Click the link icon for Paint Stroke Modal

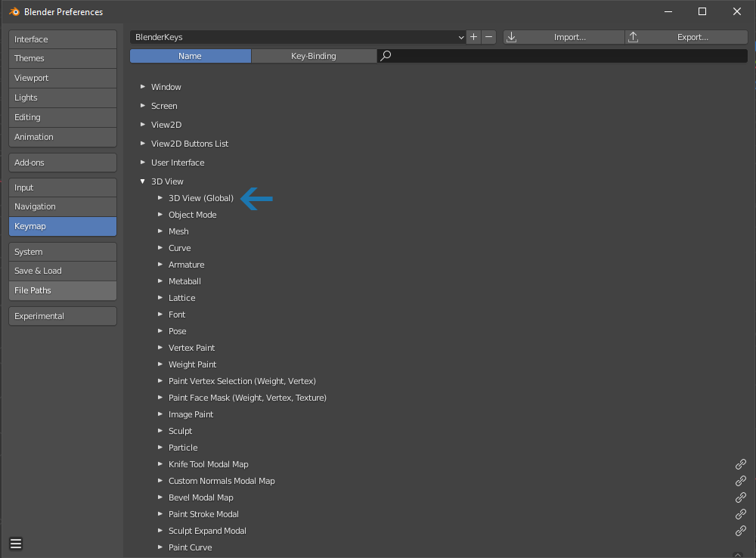click(741, 514)
